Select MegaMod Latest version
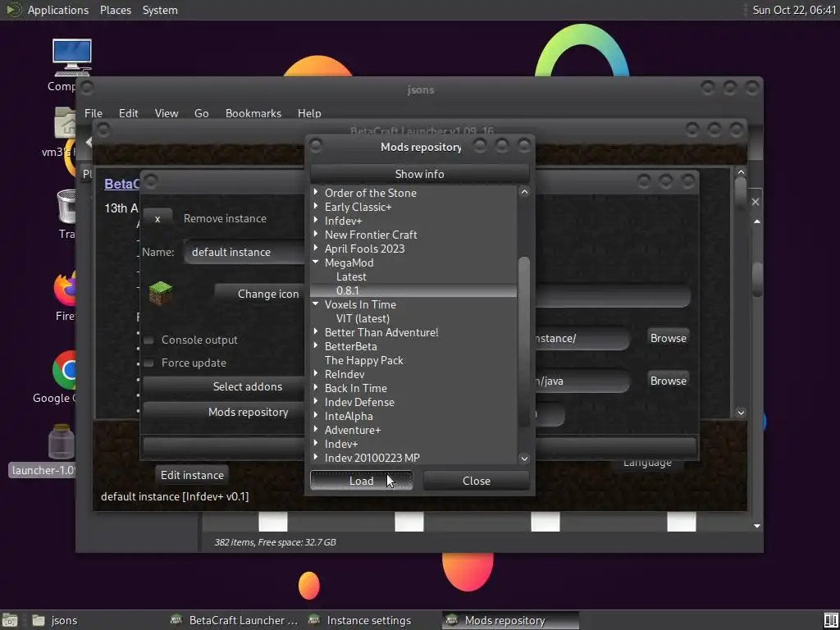 [x=351, y=276]
